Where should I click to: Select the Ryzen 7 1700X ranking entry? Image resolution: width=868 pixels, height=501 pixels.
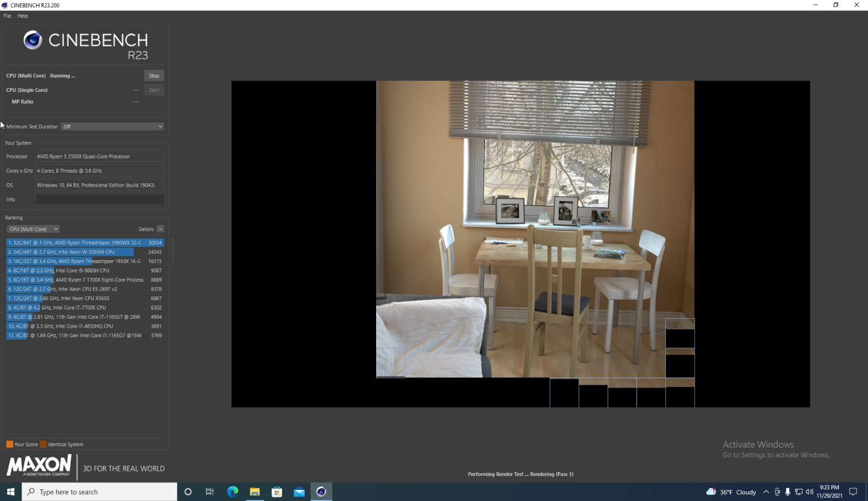point(85,280)
